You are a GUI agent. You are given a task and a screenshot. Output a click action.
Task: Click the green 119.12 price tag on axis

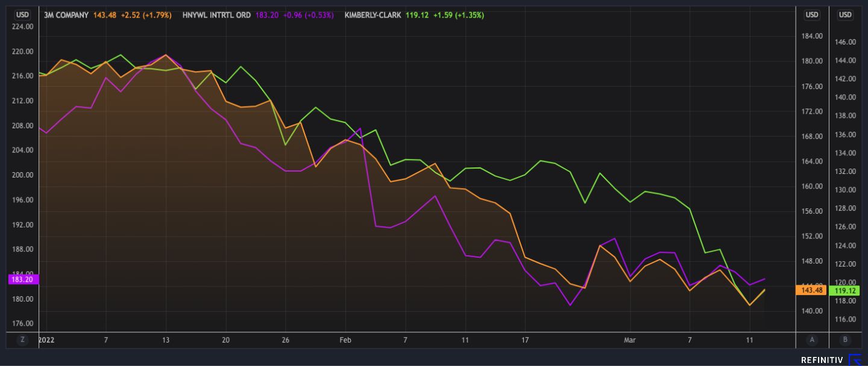(x=843, y=290)
